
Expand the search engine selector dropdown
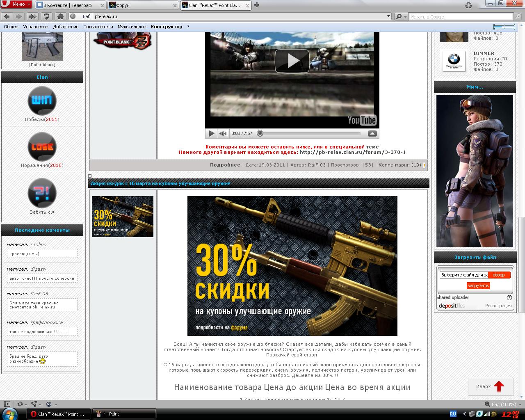tap(401, 16)
